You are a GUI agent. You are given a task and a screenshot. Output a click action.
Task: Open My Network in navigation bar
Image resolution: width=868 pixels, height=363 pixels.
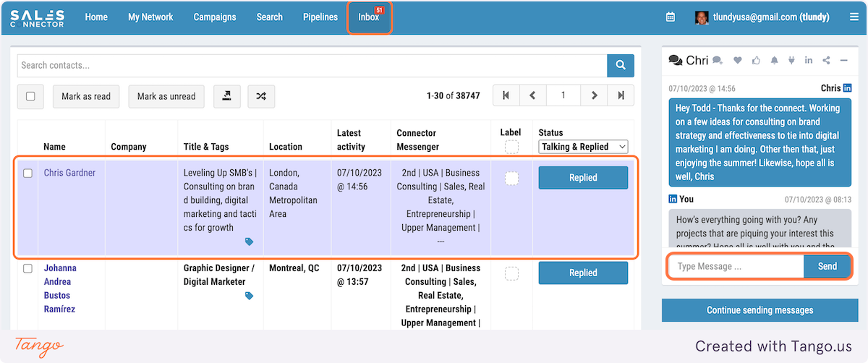150,17
